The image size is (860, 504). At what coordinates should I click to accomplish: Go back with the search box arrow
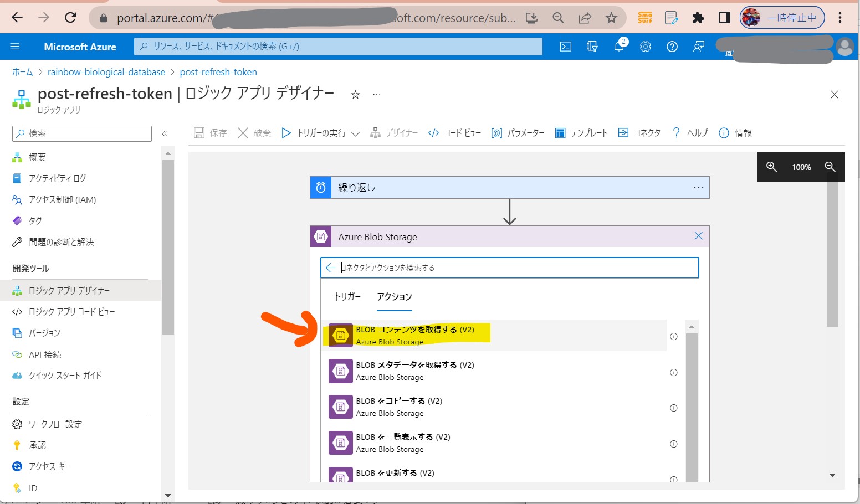[x=331, y=268]
